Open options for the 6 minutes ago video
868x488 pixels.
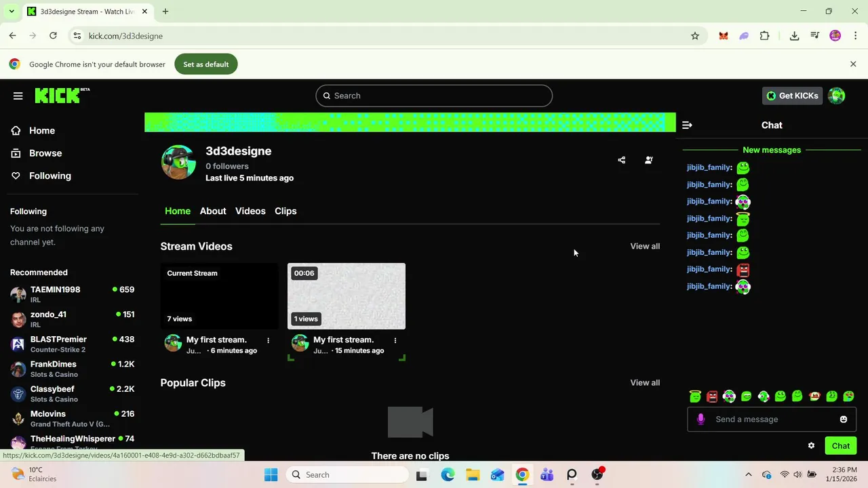269,340
